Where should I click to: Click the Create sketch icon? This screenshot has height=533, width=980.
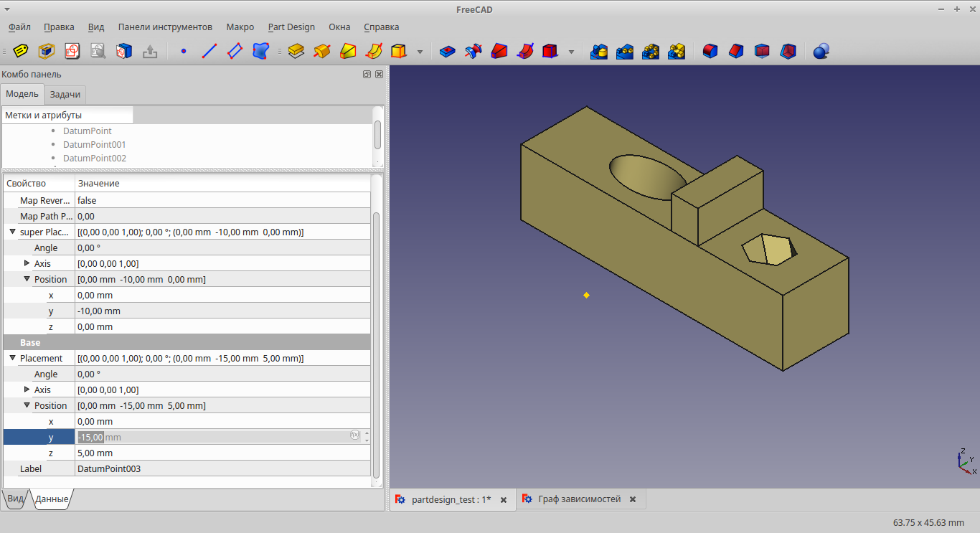point(72,52)
